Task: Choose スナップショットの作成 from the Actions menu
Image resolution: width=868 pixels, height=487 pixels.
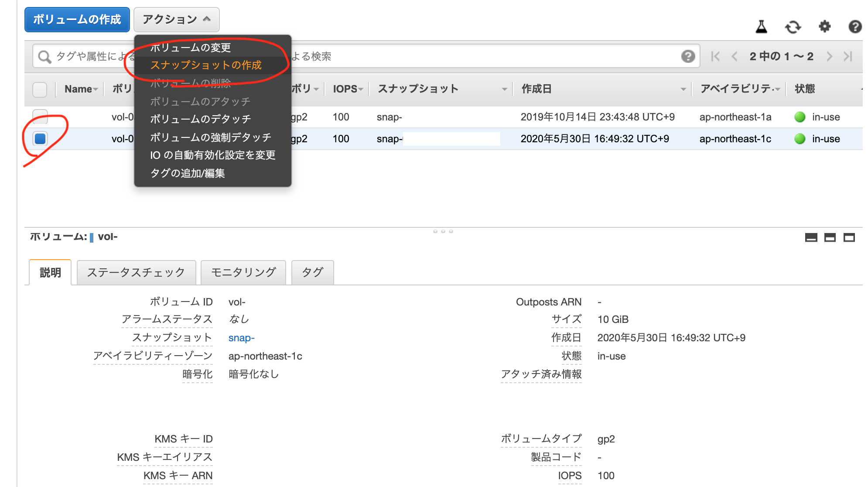Action: (206, 65)
